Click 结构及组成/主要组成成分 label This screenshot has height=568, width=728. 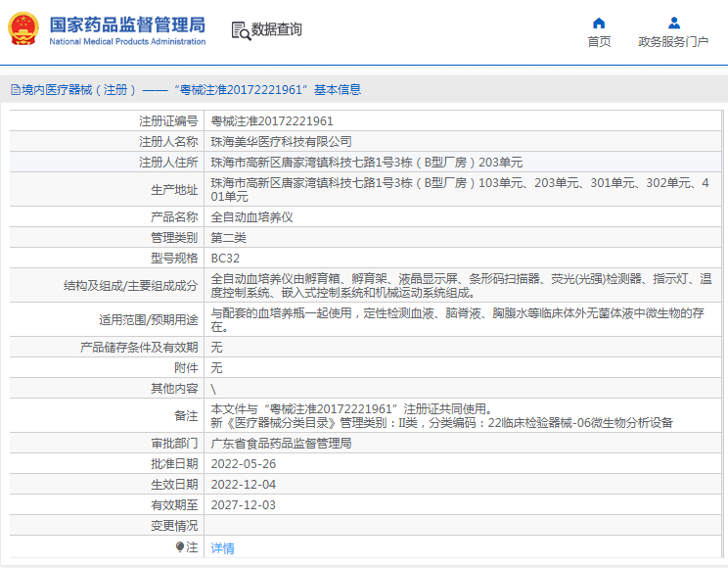131,285
